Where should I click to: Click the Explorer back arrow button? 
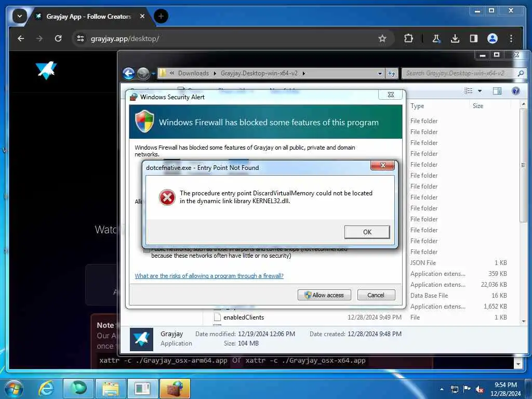129,73
